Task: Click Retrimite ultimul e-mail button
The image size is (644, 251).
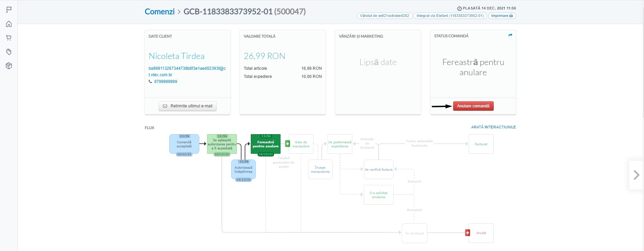Action: coord(187,106)
